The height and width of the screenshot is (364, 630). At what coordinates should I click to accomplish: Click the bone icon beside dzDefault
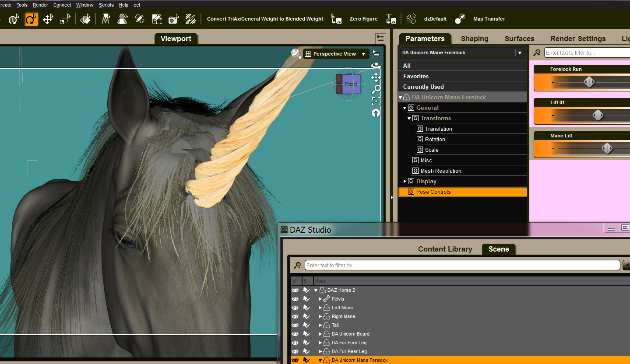click(x=411, y=19)
